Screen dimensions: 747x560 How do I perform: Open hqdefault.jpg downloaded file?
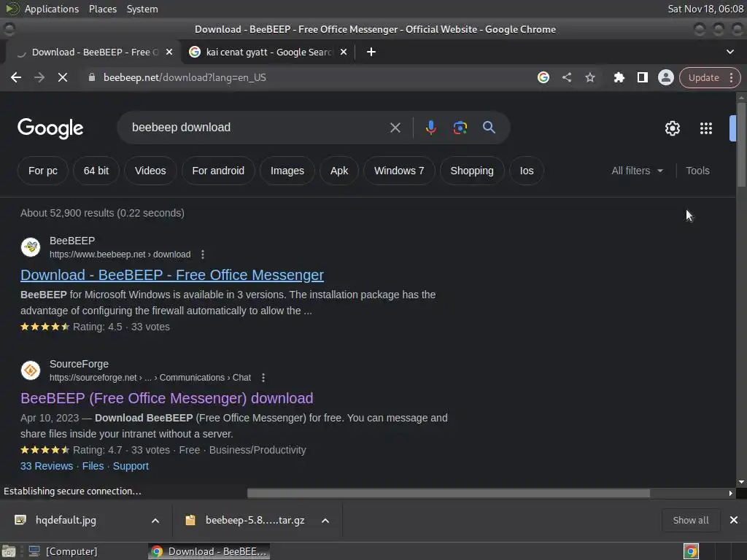point(66,520)
